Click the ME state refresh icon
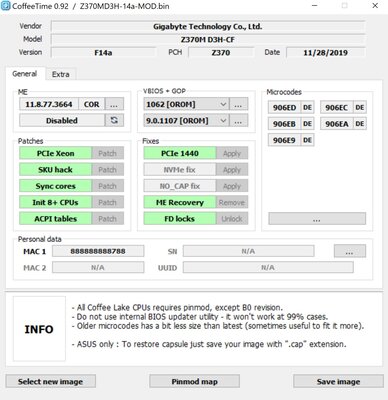The image size is (388, 400). [x=114, y=120]
